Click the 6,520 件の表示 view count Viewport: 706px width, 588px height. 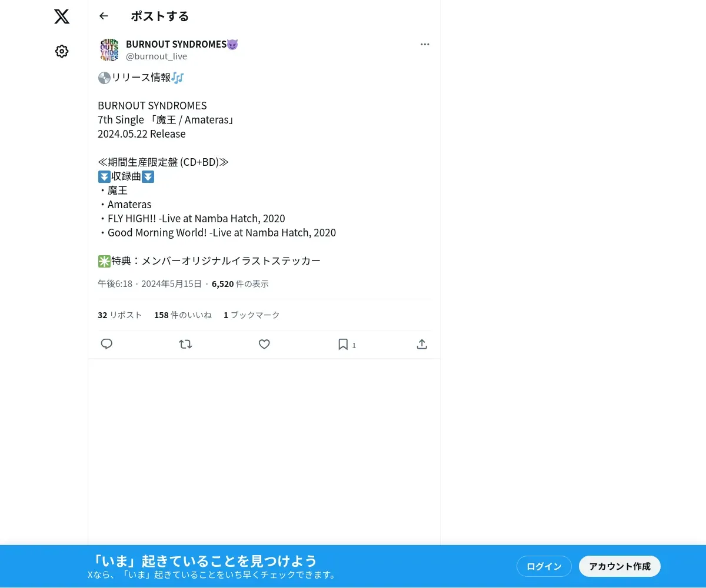coord(240,283)
